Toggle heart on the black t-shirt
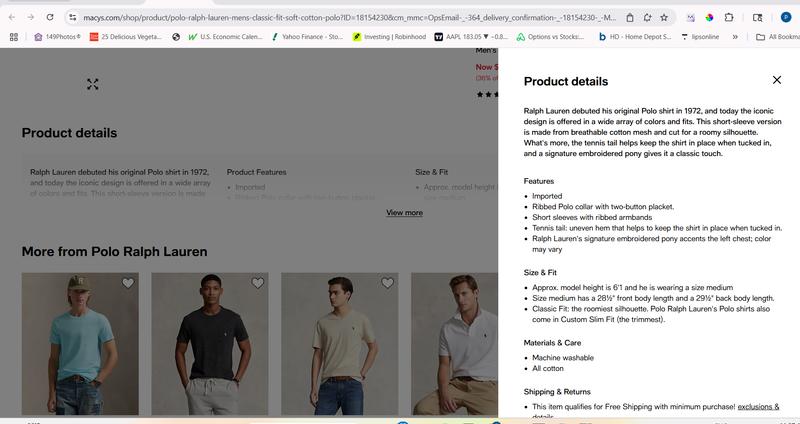Screen dimensions: 800x424 (x=257, y=284)
